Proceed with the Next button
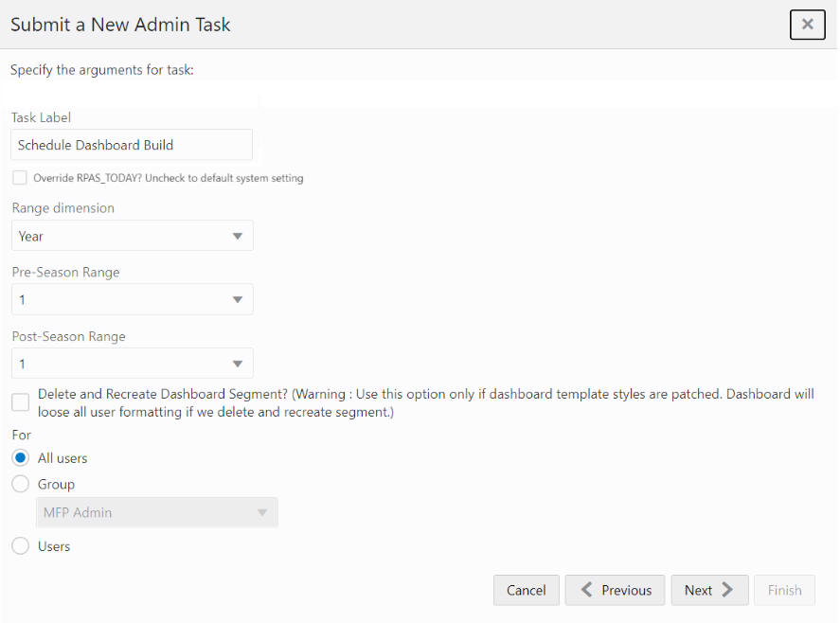Image resolution: width=840 pixels, height=623 pixels. 709,590
